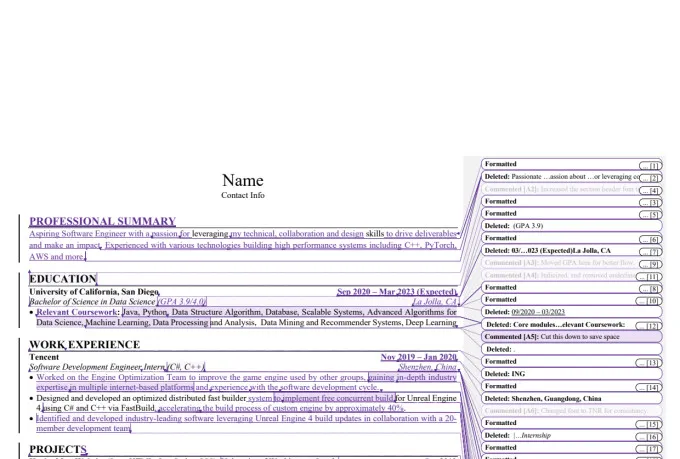
Task: Open the [5] ellipsis button on Formatted balloon
Action: pyautogui.click(x=650, y=215)
